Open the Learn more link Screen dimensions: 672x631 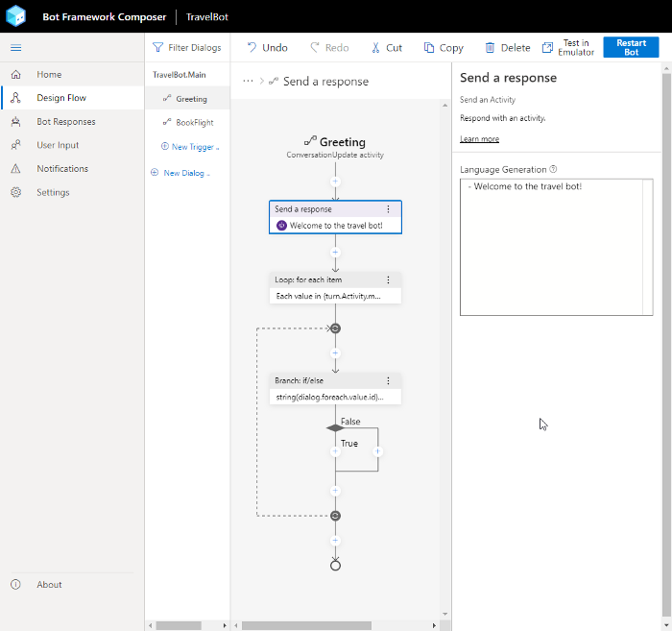479,139
